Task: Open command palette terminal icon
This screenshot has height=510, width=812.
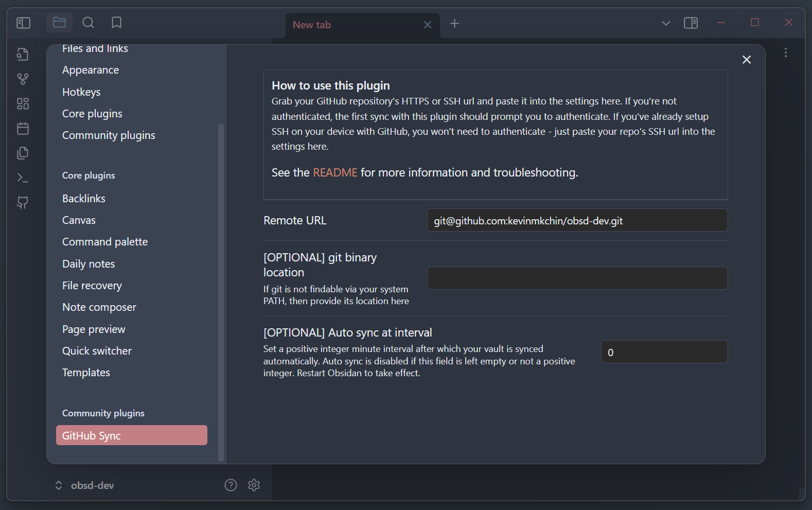Action: coord(23,178)
